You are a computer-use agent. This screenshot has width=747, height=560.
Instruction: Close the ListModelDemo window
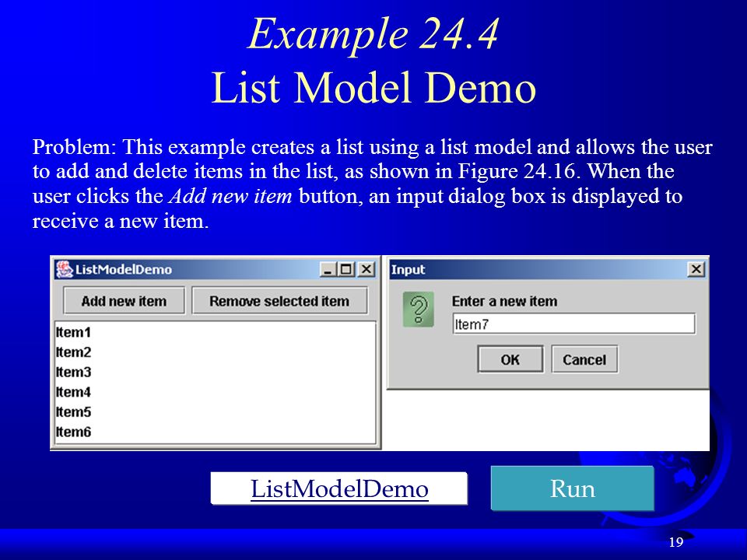pyautogui.click(x=366, y=270)
